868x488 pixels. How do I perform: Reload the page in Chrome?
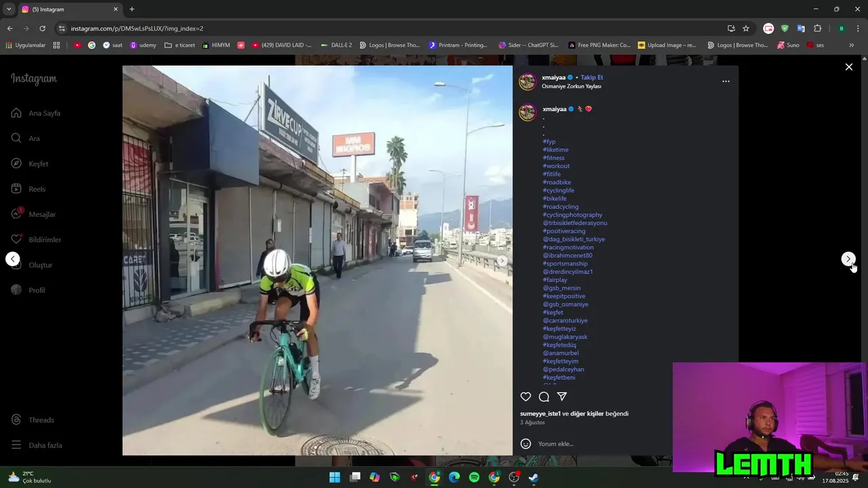click(42, 28)
